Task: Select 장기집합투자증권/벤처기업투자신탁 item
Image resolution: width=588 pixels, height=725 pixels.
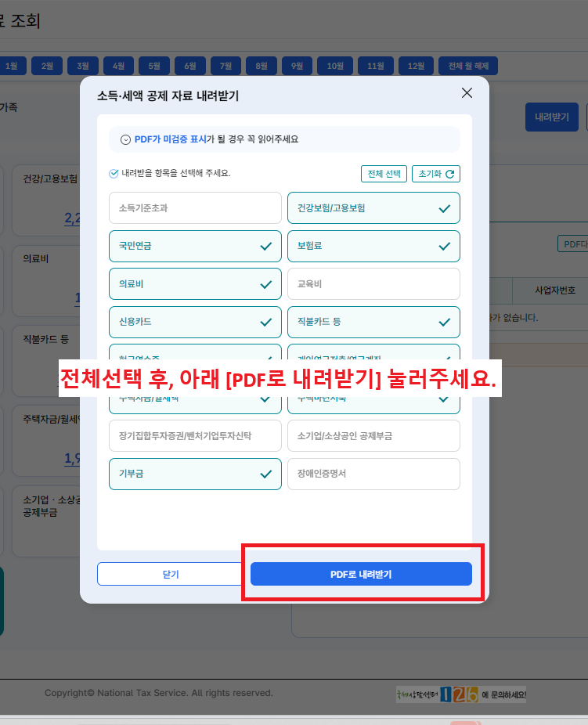Action: [195, 435]
